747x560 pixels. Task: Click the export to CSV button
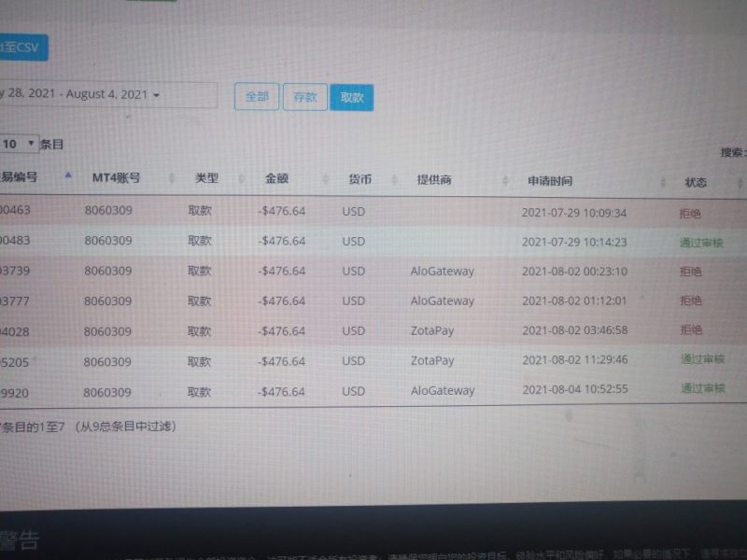coord(22,48)
